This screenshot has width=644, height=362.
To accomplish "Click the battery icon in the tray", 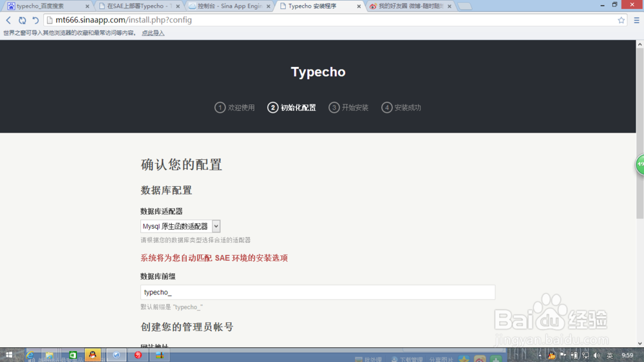I will tap(574, 356).
